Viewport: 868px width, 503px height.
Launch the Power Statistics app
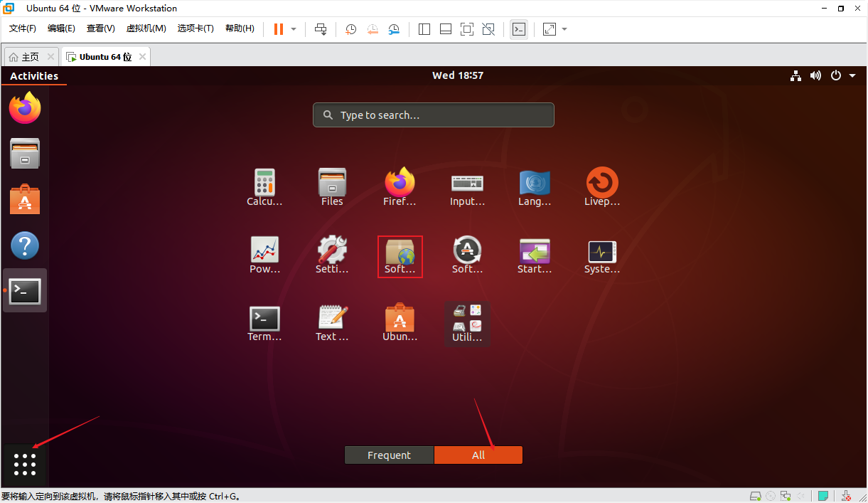pyautogui.click(x=264, y=255)
